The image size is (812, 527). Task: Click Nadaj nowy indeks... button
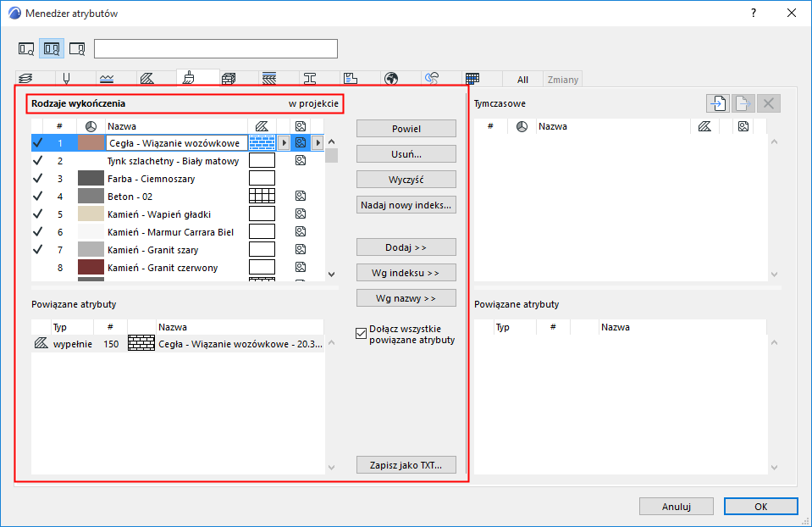pyautogui.click(x=406, y=205)
